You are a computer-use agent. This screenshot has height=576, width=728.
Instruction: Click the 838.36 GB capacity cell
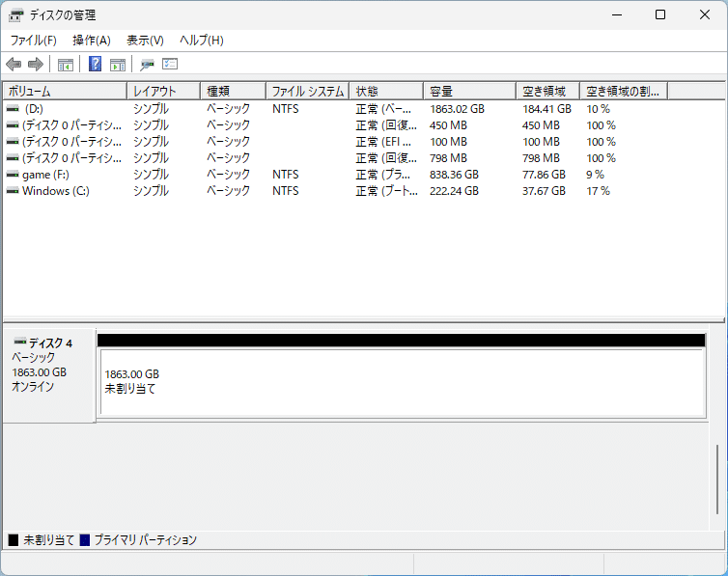pos(454,175)
